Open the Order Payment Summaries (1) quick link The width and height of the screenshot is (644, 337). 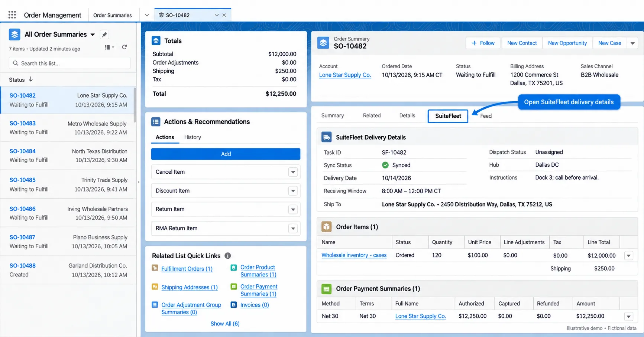[x=259, y=290]
